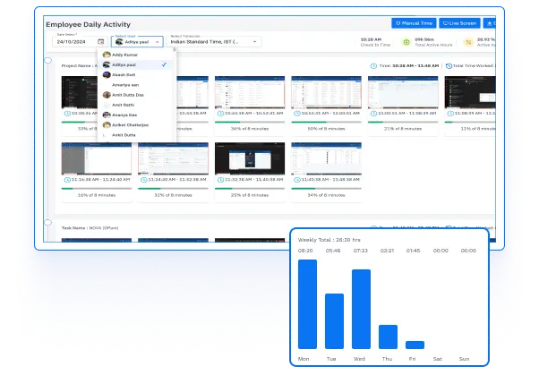Open screenshot thumbnail with 21% of 8 minutes
Screen dimensions: 539x392
[x=403, y=92]
